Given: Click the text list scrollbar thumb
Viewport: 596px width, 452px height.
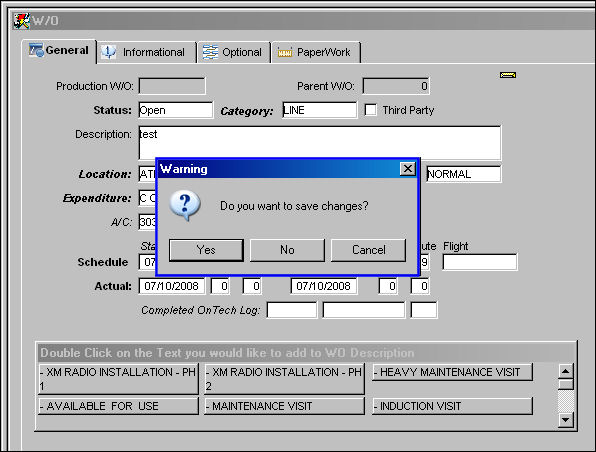Looking at the screenshot, I should (x=566, y=384).
